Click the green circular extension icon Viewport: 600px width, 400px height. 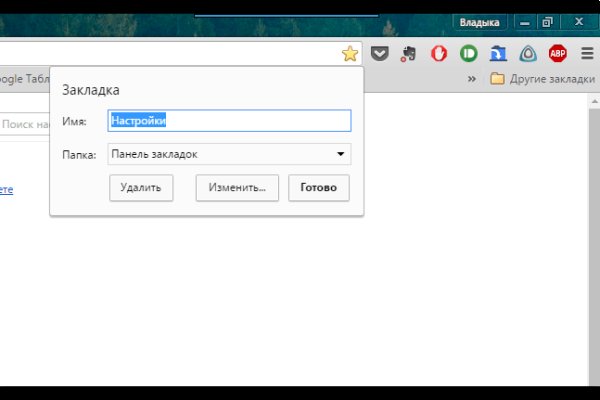[468, 54]
